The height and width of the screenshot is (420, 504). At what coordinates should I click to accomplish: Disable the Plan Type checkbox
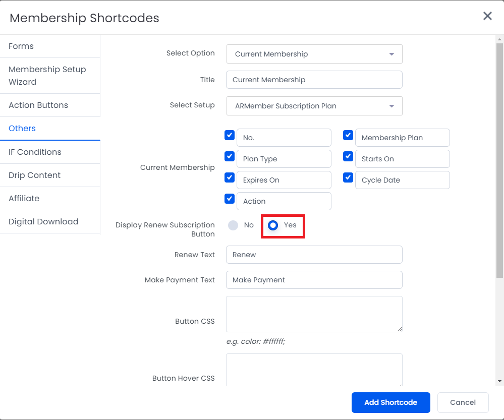tap(230, 156)
